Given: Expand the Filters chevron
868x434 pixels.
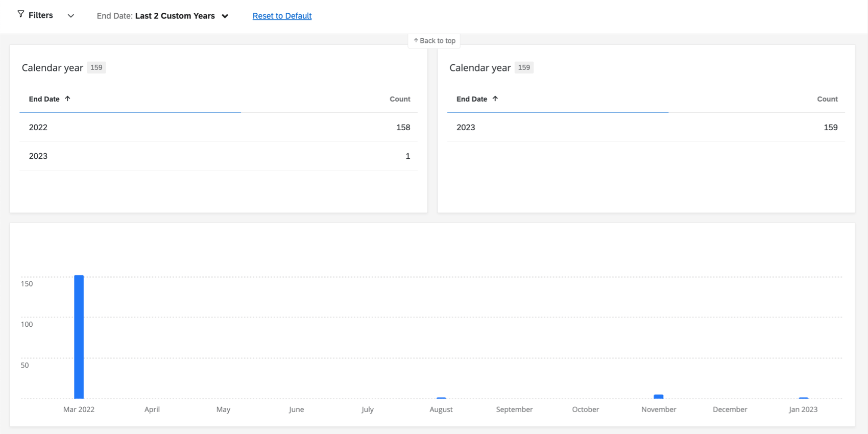Looking at the screenshot, I should 71,16.
